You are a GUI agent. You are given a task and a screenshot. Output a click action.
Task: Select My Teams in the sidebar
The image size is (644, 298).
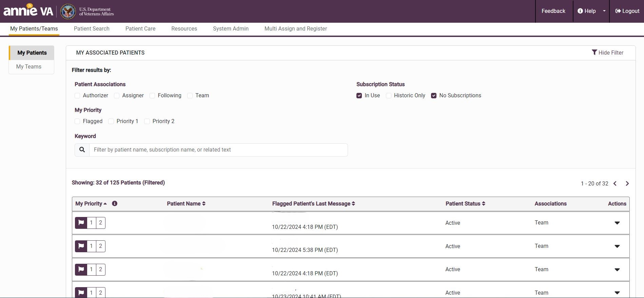(29, 67)
